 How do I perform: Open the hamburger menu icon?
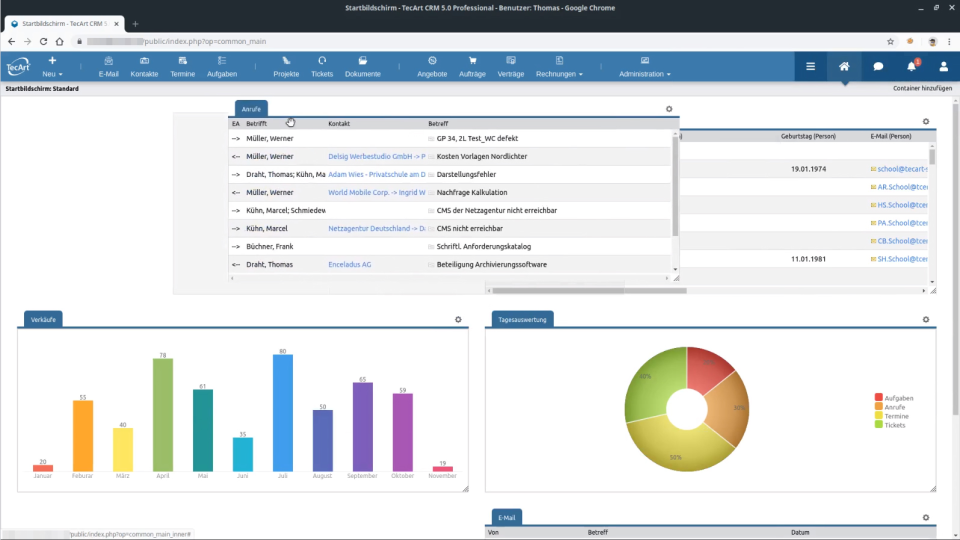click(810, 66)
